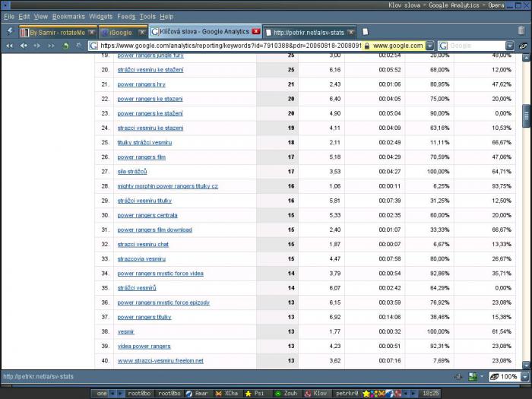Open keyword link 'power rangers hry'

(x=141, y=84)
